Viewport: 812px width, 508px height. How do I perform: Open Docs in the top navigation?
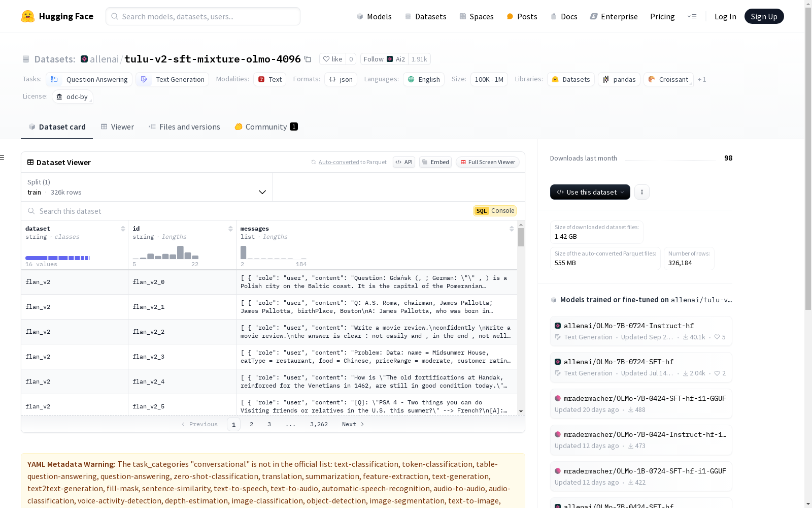tap(564, 16)
